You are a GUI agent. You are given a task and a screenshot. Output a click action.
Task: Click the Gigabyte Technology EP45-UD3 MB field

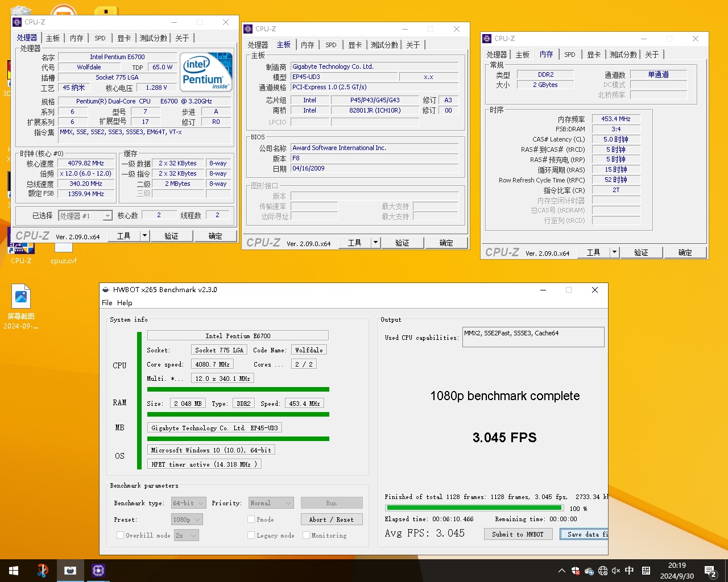point(214,428)
